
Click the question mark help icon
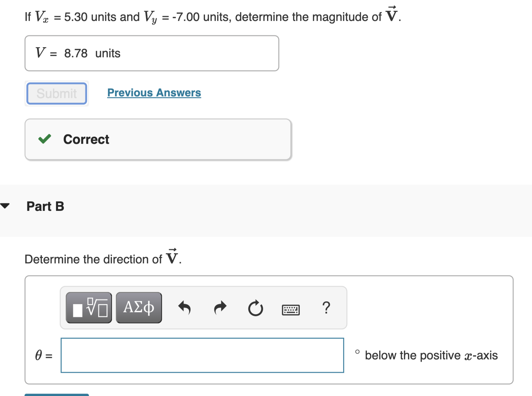[326, 307]
